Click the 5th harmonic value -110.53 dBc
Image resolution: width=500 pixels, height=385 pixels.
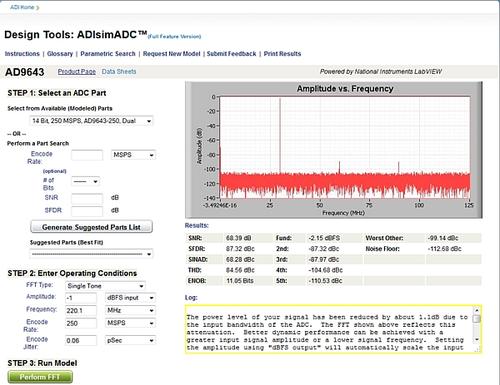coord(325,281)
